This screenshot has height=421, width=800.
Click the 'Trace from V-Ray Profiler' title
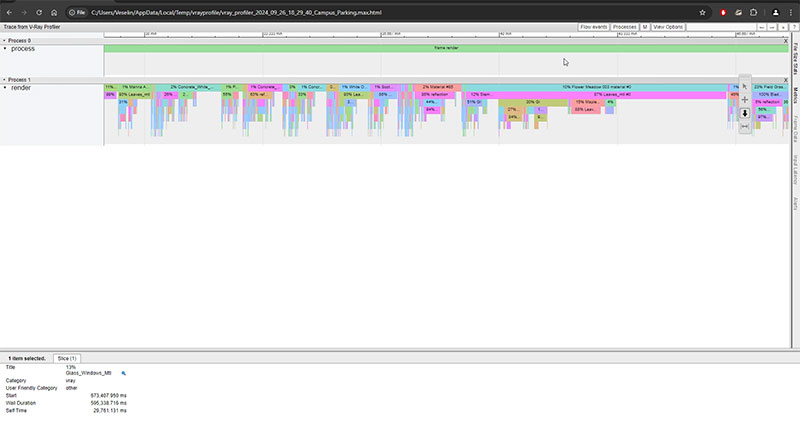point(32,27)
